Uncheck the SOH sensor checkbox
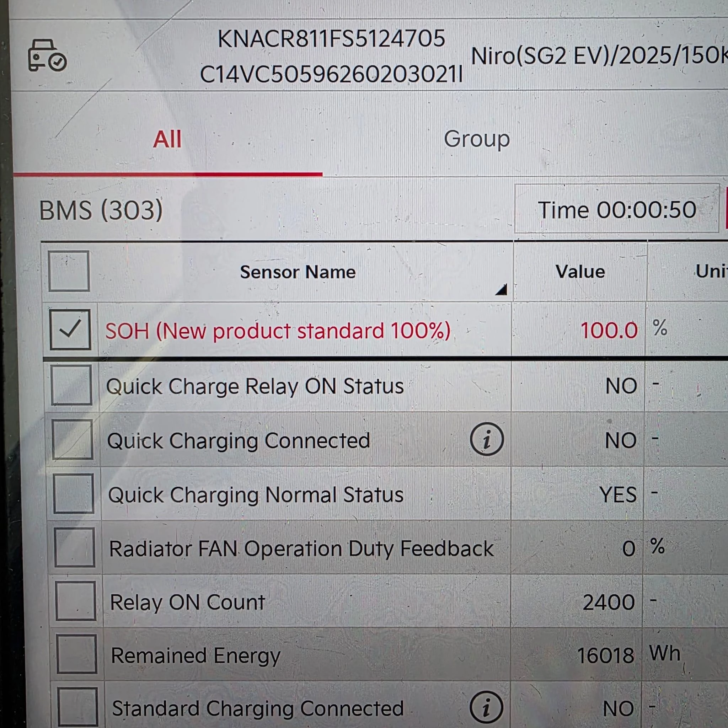 pos(70,330)
